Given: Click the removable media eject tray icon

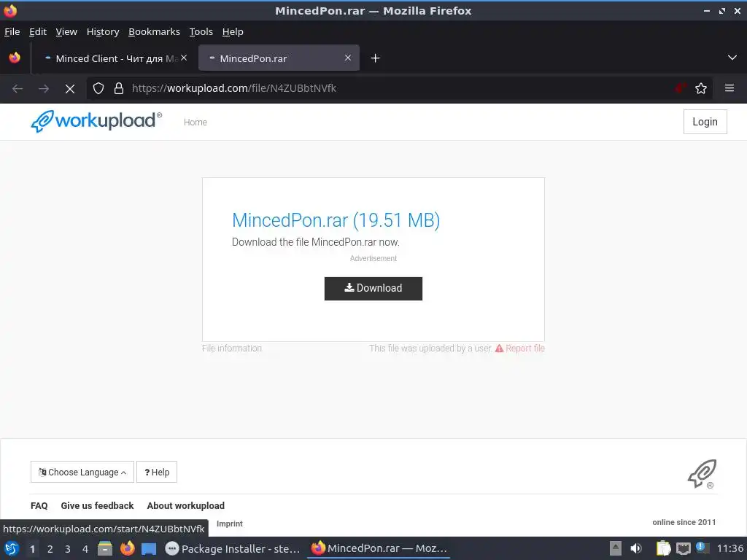Looking at the screenshot, I should pos(616,548).
